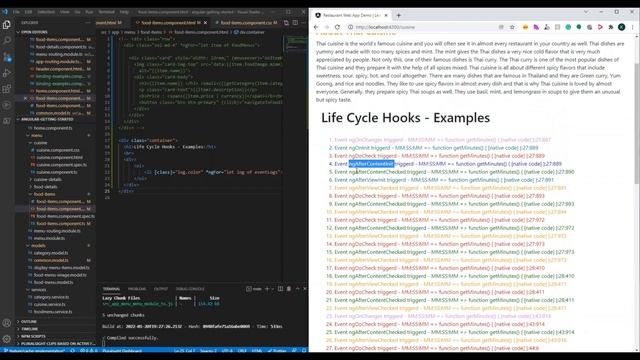Click the browser address bar URL
The image size is (640, 360).
(x=385, y=27)
